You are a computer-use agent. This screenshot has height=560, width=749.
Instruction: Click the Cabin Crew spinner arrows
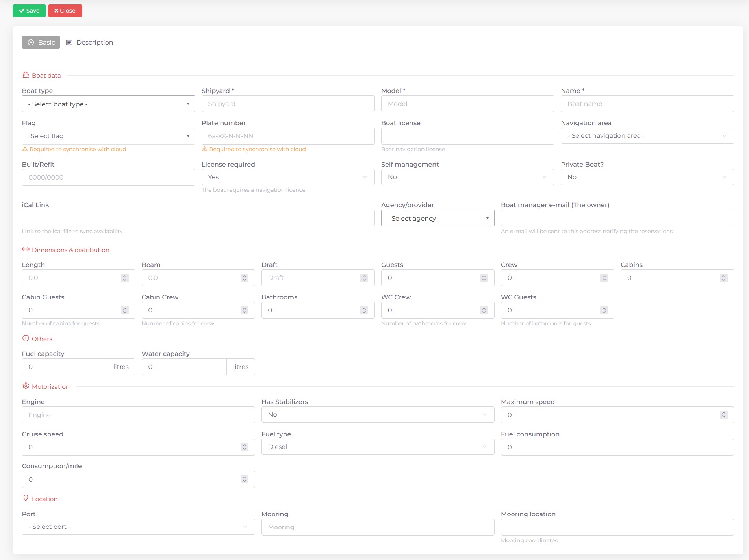click(x=245, y=310)
